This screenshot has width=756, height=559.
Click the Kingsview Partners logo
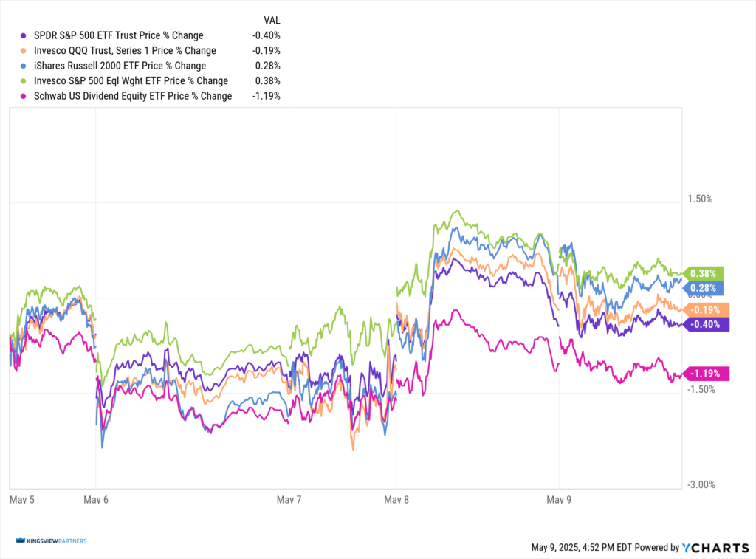pos(50,541)
